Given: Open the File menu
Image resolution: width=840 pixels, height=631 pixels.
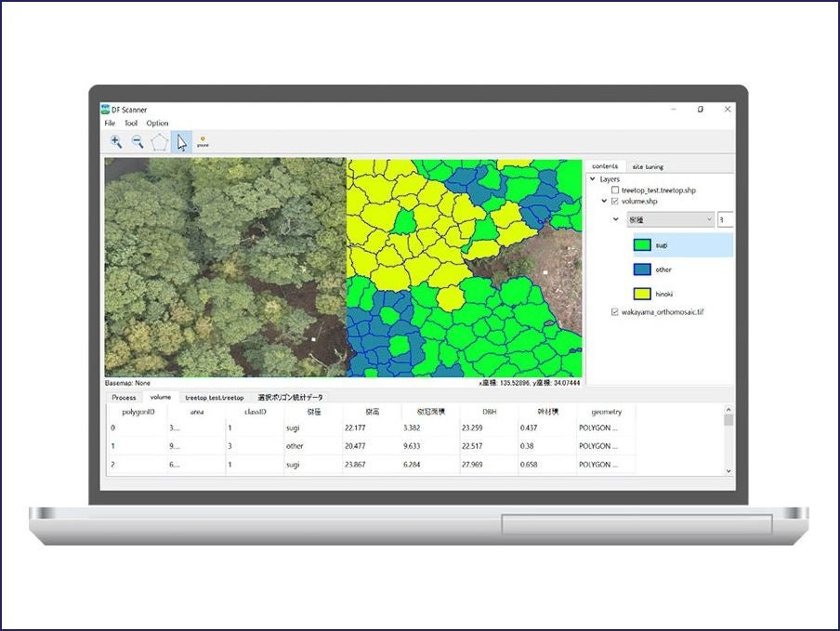Looking at the screenshot, I should [110, 124].
